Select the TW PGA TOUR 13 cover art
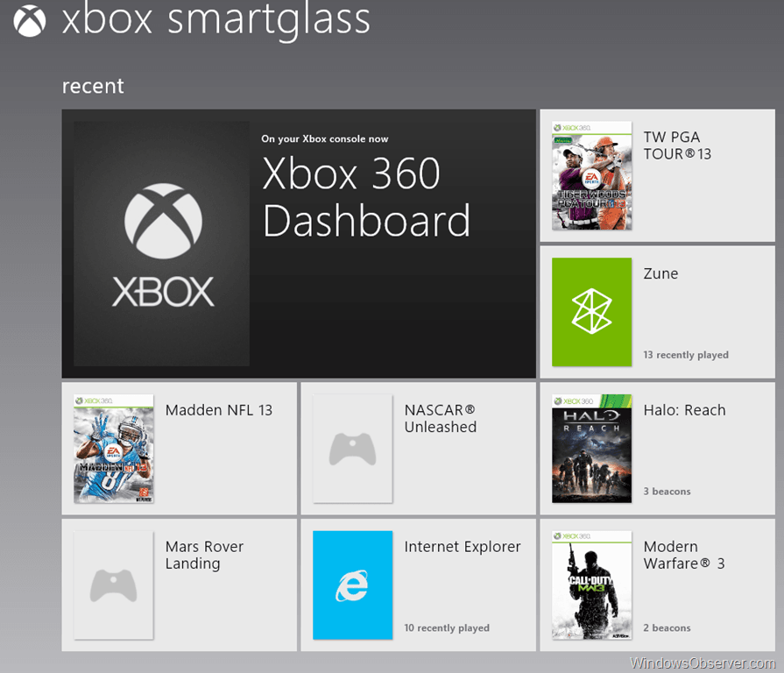This screenshot has height=673, width=784. (591, 175)
